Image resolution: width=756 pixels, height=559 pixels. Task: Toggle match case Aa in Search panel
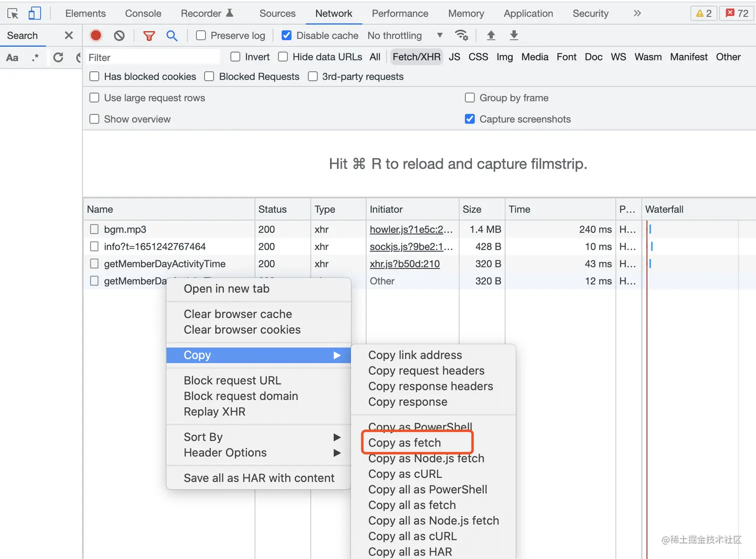[x=12, y=57]
